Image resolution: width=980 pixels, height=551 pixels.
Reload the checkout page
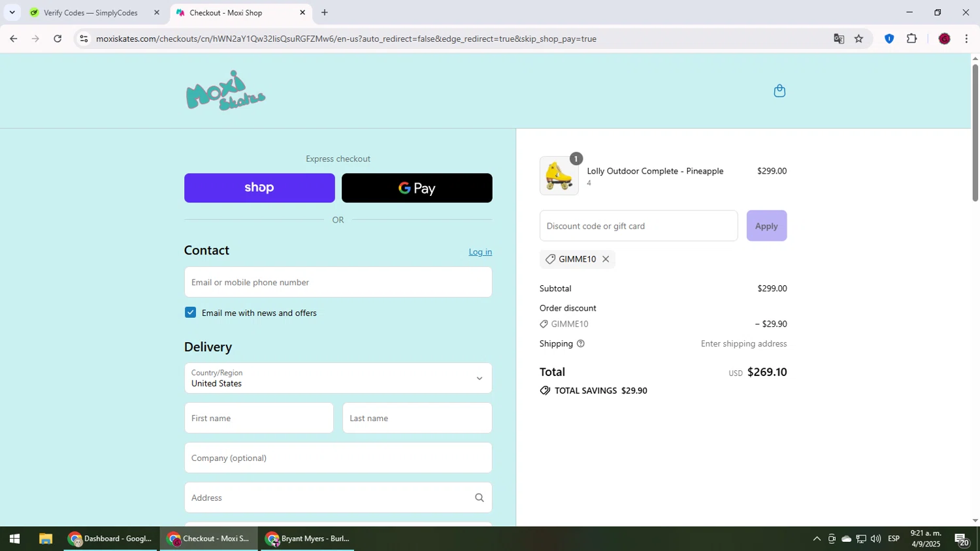57,39
